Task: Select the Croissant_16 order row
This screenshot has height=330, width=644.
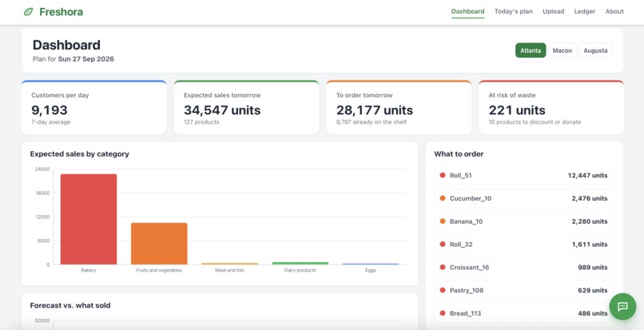Action: click(x=523, y=268)
